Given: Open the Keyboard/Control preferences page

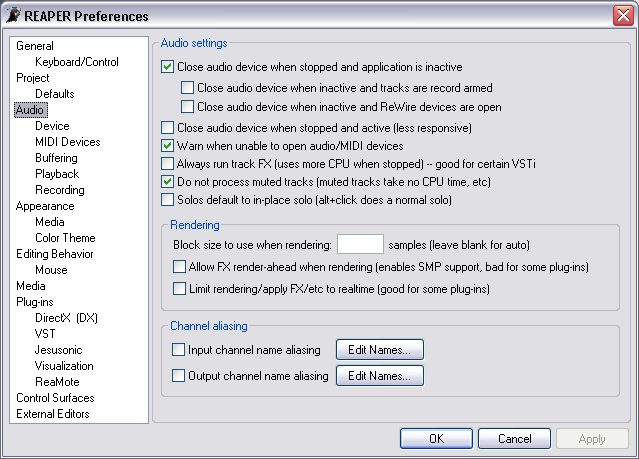Looking at the screenshot, I should coord(77,62).
